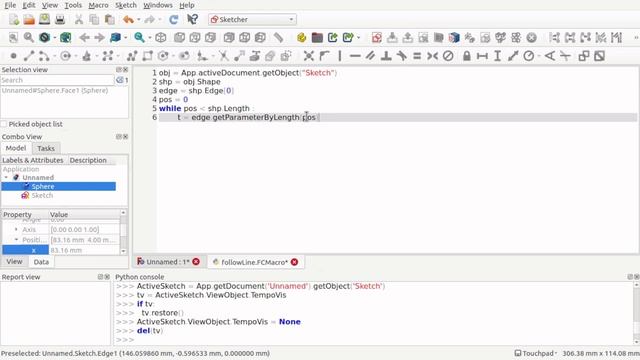Image resolution: width=640 pixels, height=360 pixels.
Task: Select the Create point tool
Action: [x=13, y=56]
